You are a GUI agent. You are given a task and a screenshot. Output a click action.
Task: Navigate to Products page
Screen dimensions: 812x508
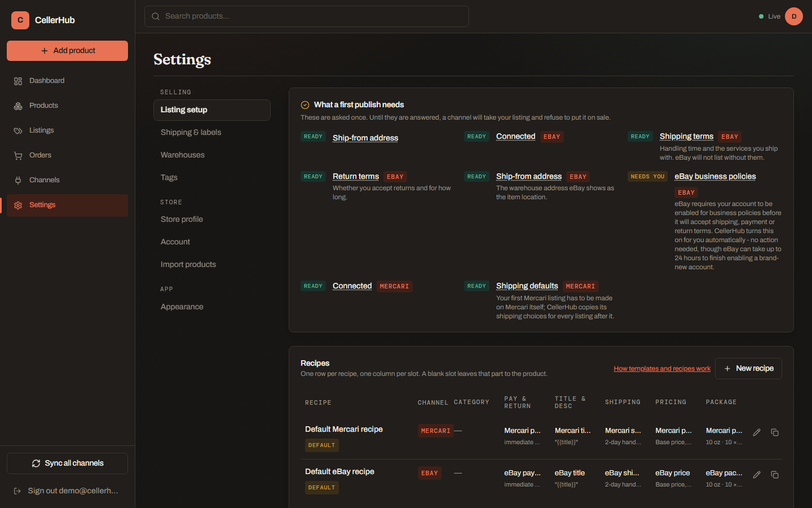tap(67, 106)
